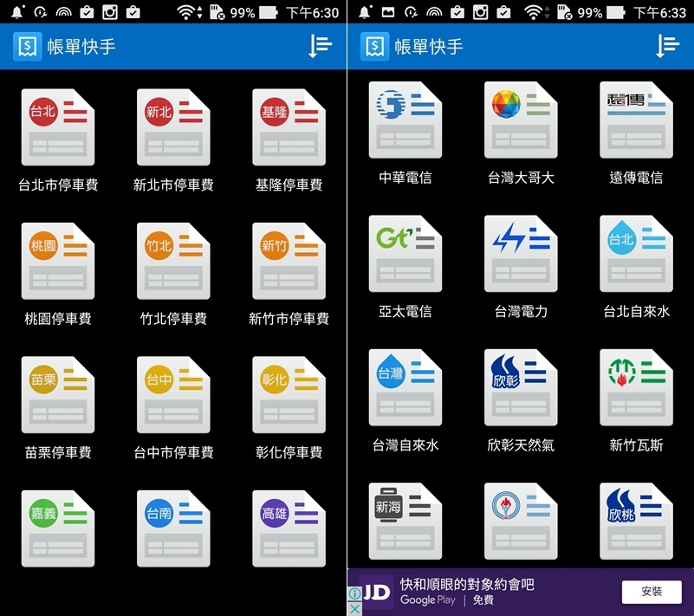The image size is (694, 616).
Task: Open the 台北自來水 water bill icon
Action: pyautogui.click(x=637, y=254)
